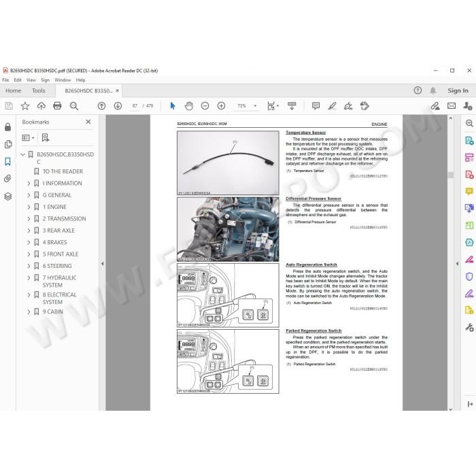Open the Protect shield tool
Viewport: 476px width, 476px height.
click(x=469, y=277)
